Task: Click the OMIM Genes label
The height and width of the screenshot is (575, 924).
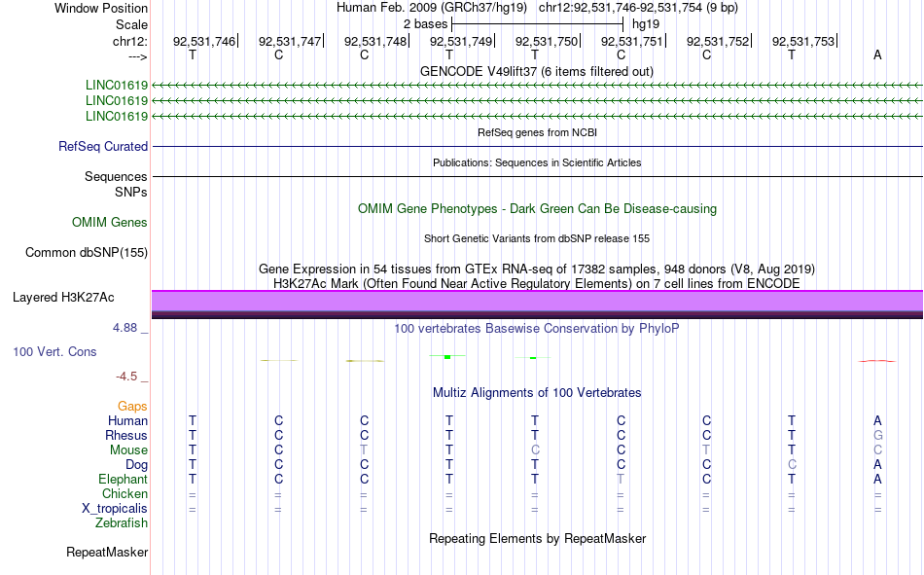Action: coord(109,223)
